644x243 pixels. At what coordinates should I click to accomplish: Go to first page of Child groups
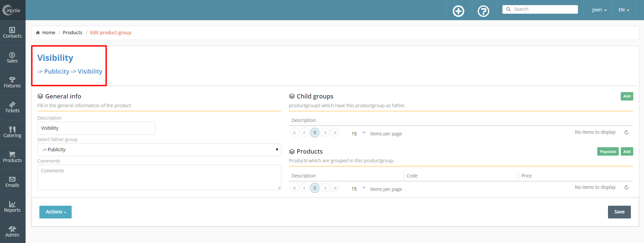pos(295,132)
